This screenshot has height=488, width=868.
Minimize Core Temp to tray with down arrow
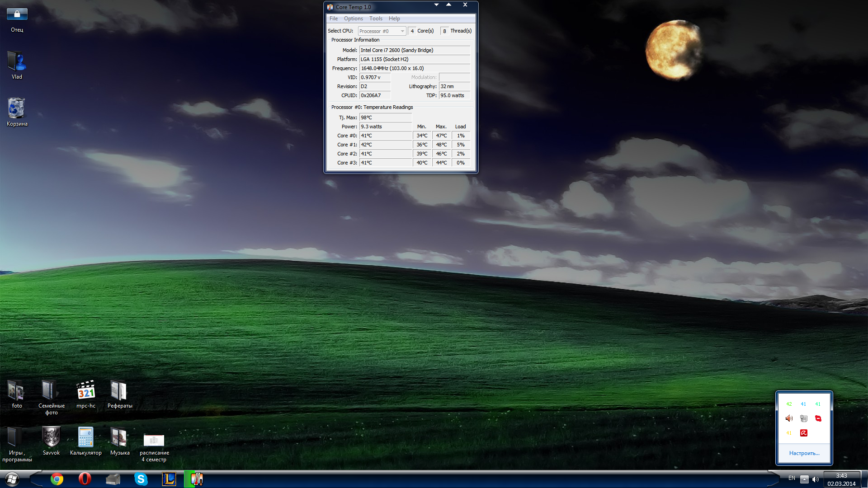[437, 5]
